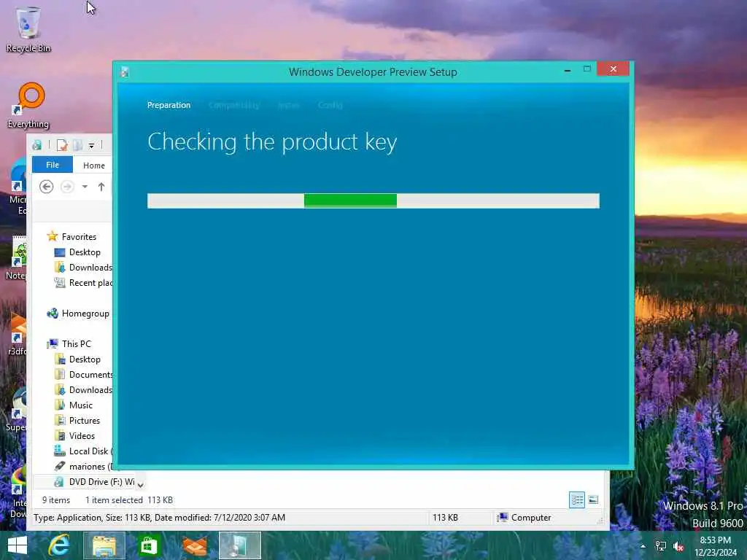Click the Computer label in the status bar
The width and height of the screenshot is (747, 560).
(x=524, y=518)
